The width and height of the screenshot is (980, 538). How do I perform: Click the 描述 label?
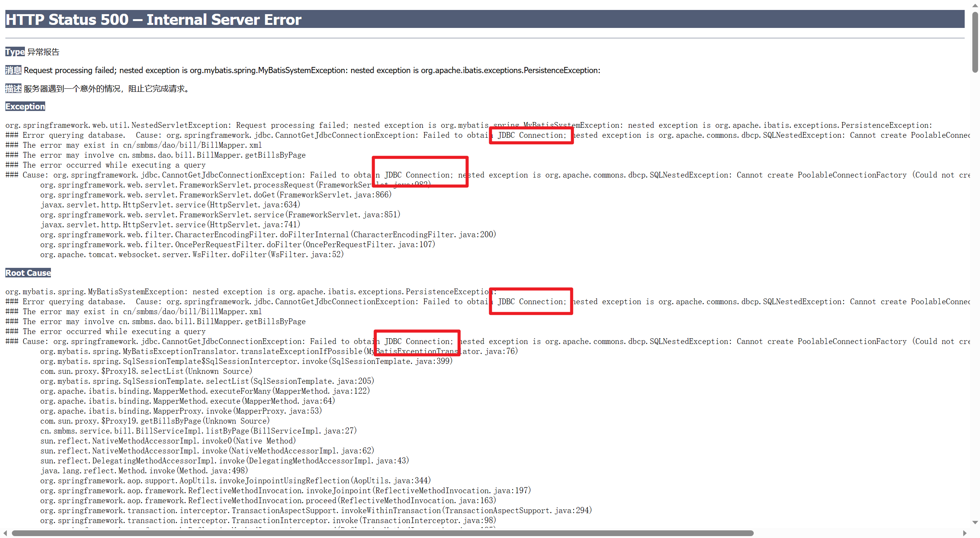click(x=13, y=88)
